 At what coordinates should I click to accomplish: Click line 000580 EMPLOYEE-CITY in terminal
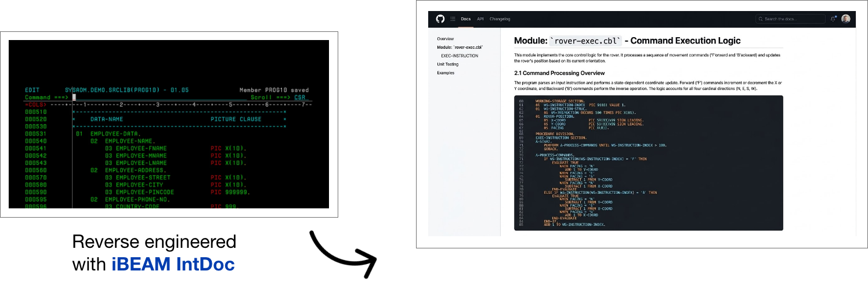137,185
